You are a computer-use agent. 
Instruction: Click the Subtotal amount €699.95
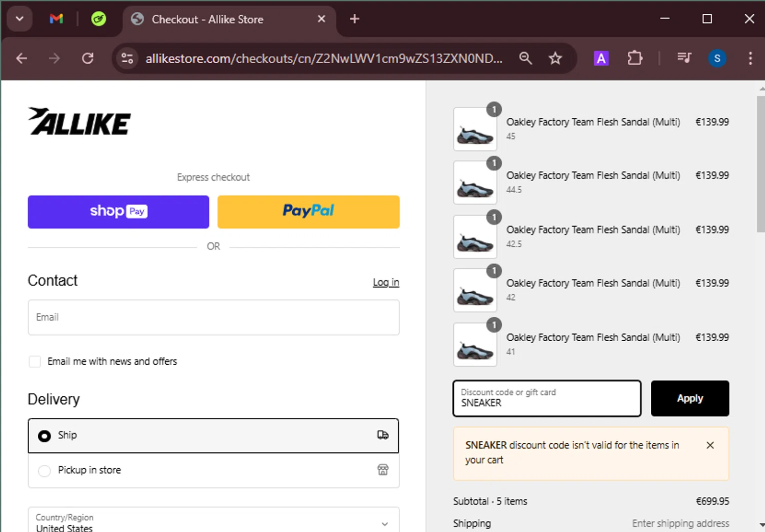712,501
